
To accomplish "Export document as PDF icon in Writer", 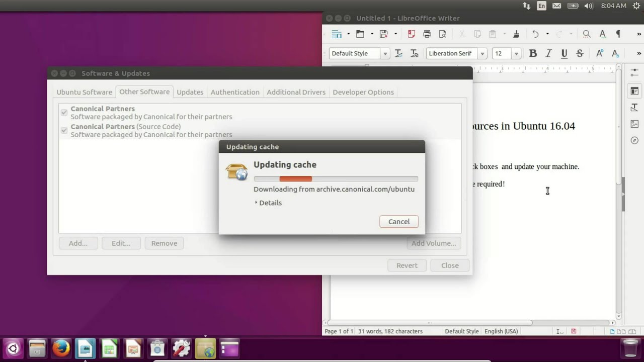I will click(412, 34).
